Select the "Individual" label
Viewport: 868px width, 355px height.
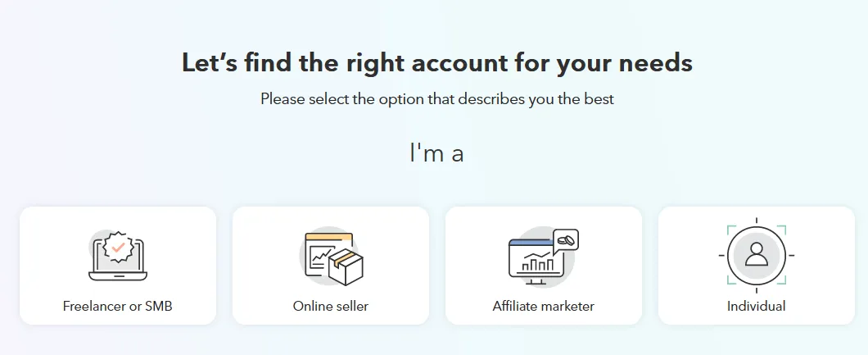(756, 306)
